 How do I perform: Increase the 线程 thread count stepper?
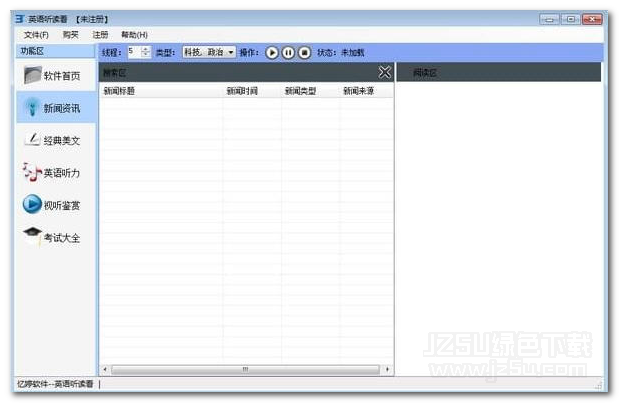point(146,49)
